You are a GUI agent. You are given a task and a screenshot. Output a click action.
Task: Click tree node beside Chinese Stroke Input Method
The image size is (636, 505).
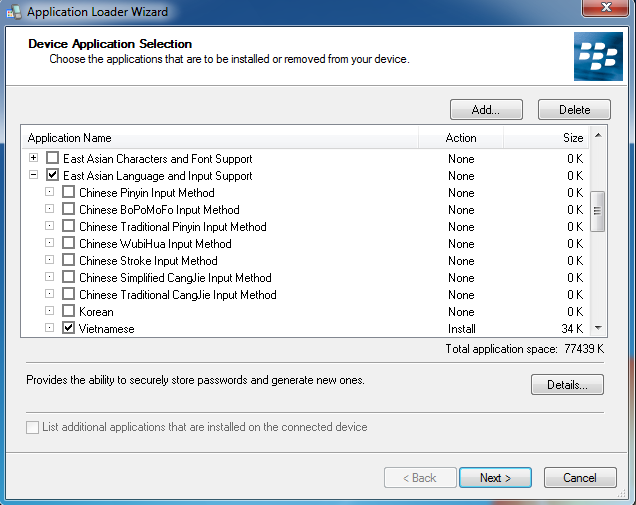click(x=49, y=260)
